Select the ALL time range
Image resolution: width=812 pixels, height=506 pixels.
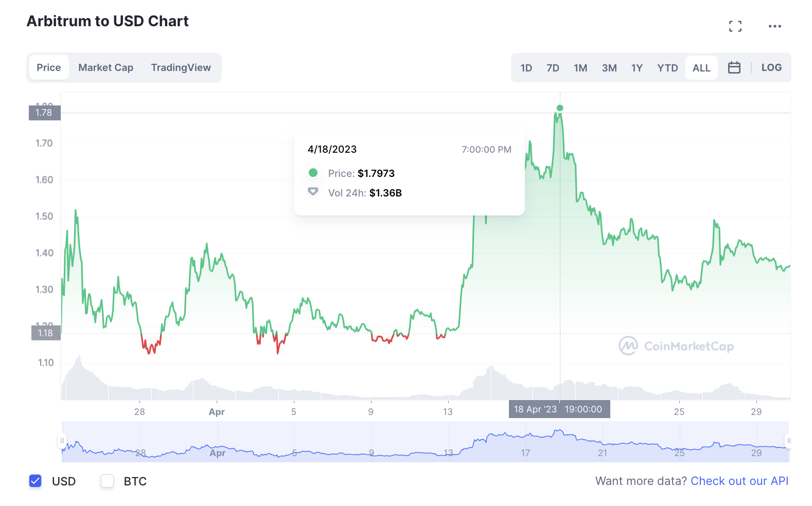701,68
